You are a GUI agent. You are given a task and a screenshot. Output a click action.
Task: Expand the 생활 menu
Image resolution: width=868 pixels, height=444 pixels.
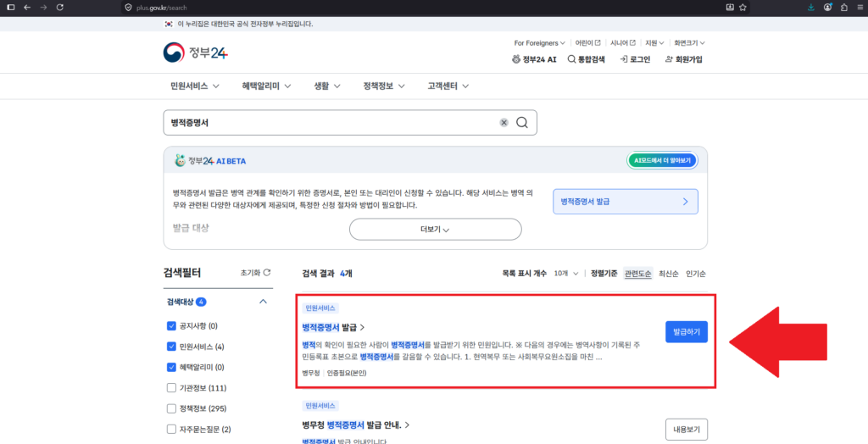327,86
